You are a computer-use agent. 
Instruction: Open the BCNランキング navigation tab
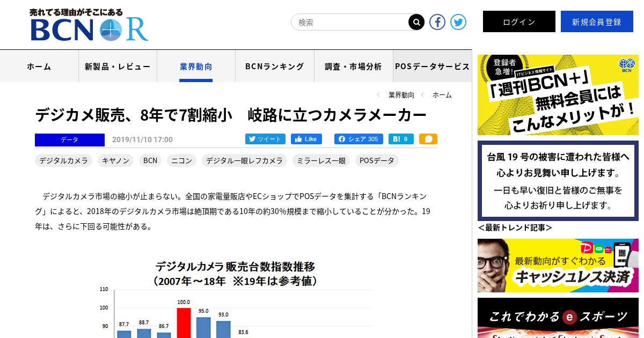pos(275,67)
